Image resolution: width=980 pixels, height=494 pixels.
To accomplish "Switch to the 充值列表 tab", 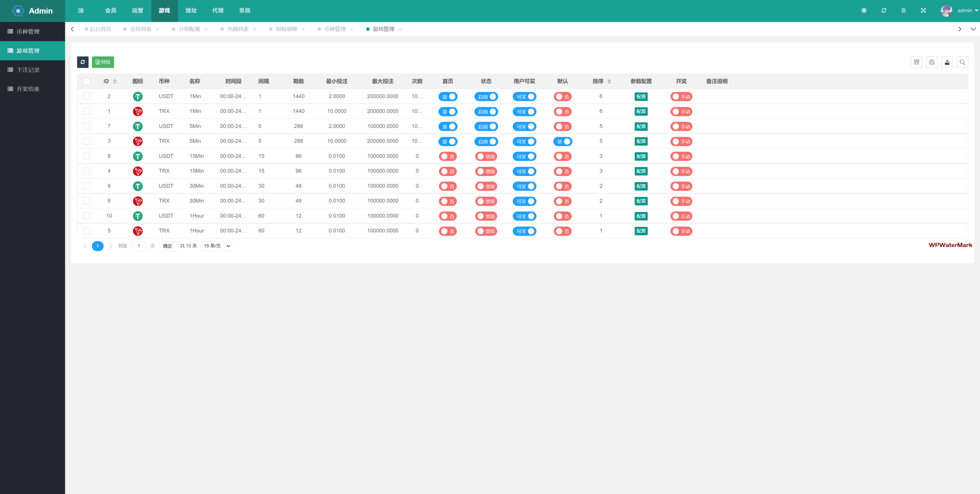I will [x=238, y=29].
